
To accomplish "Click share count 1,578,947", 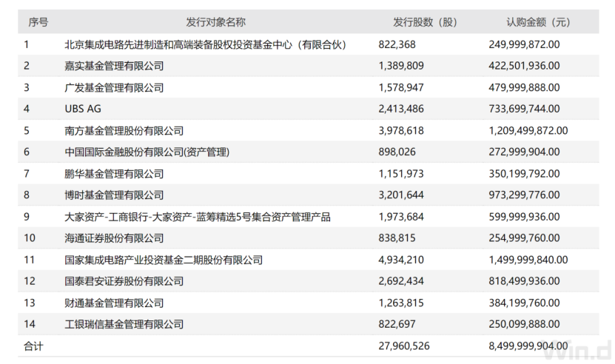I will [401, 87].
